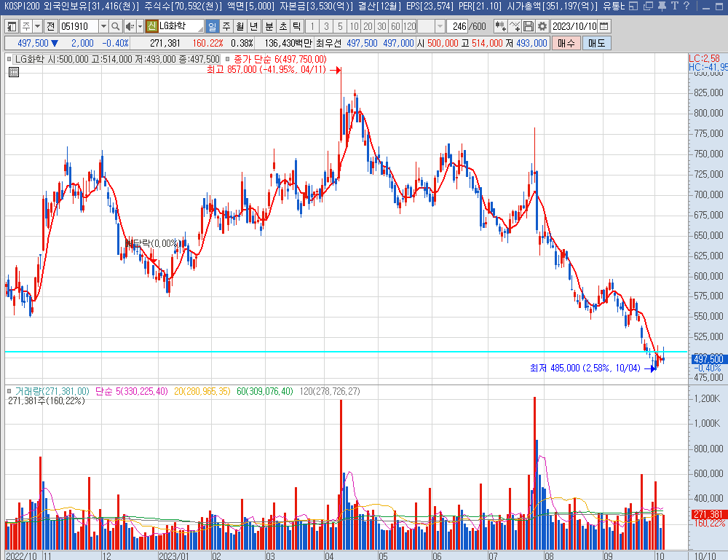The width and height of the screenshot is (728, 560).
Task: Click the duplicate window icon in title bar
Action: (x=648, y=6)
